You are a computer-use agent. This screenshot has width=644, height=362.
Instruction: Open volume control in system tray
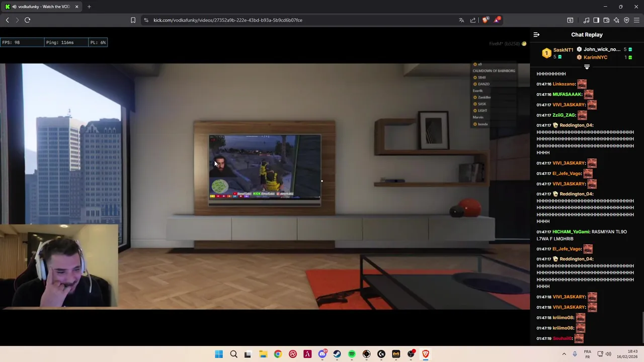(x=608, y=354)
